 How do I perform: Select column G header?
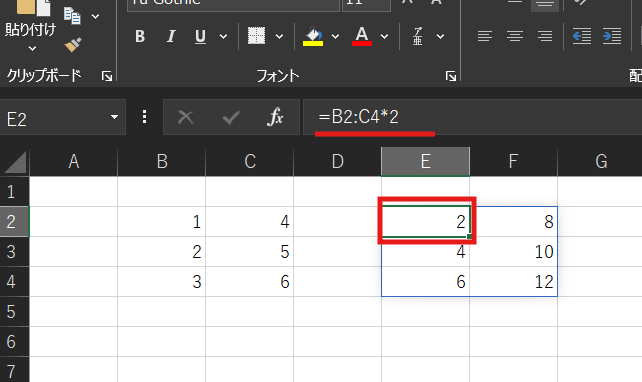pyautogui.click(x=600, y=161)
